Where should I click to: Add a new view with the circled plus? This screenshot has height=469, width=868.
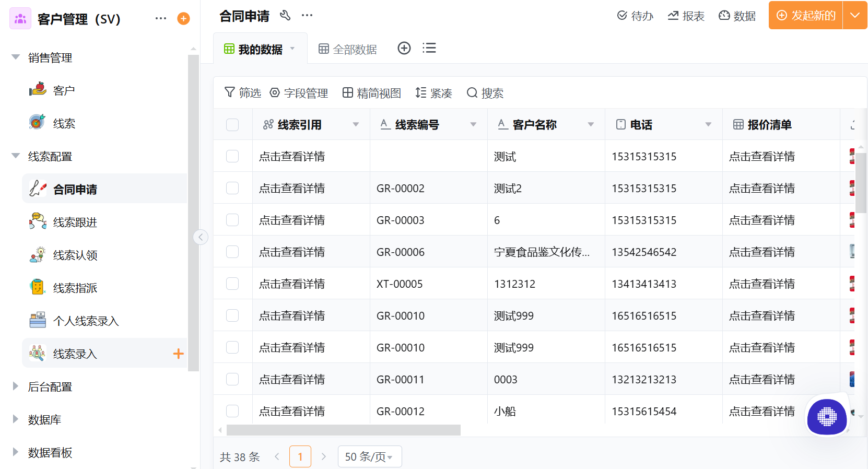(x=404, y=48)
